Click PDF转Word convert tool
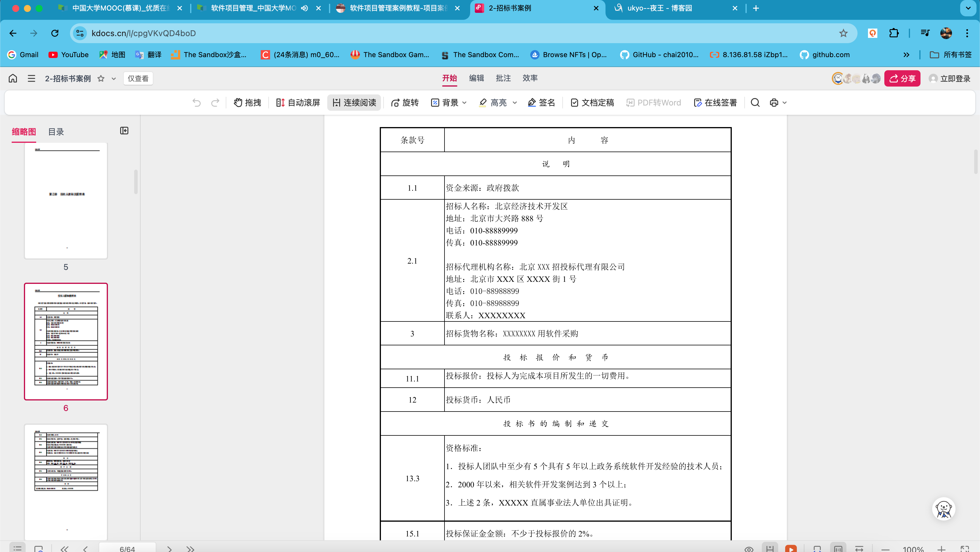This screenshot has width=980, height=552. (654, 103)
